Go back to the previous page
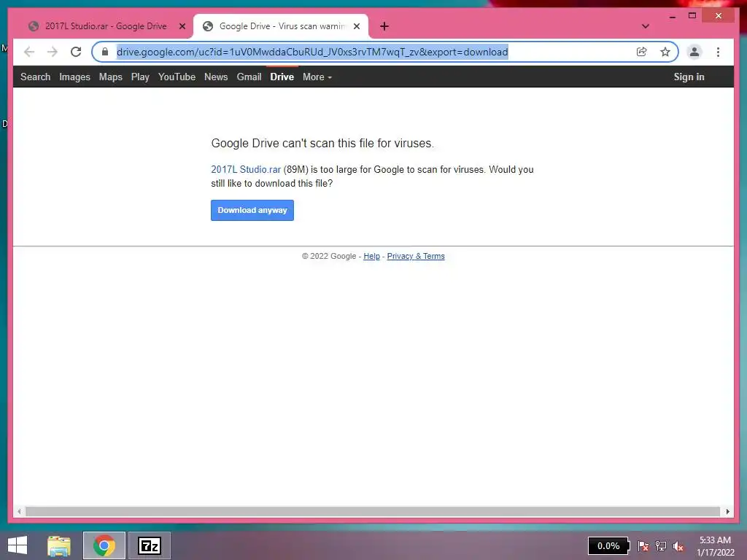 (x=29, y=52)
